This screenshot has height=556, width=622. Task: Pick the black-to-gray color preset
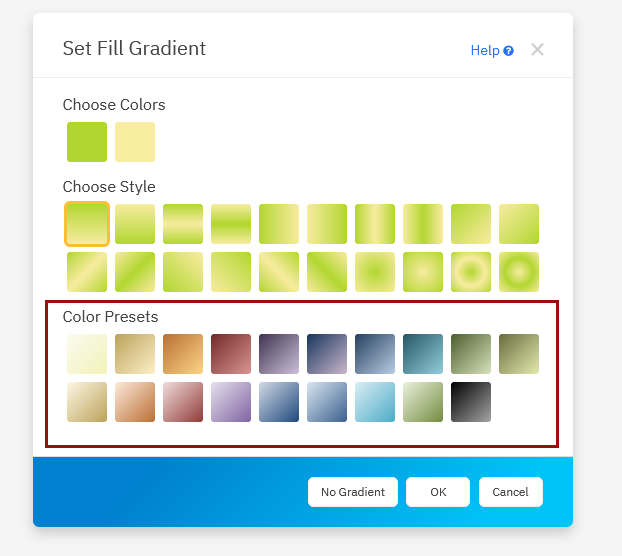click(471, 402)
